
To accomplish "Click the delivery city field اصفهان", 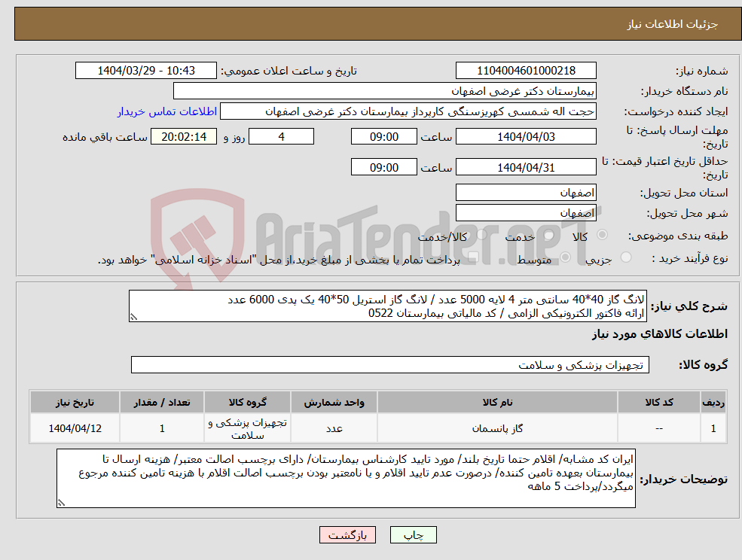I will coord(526,213).
